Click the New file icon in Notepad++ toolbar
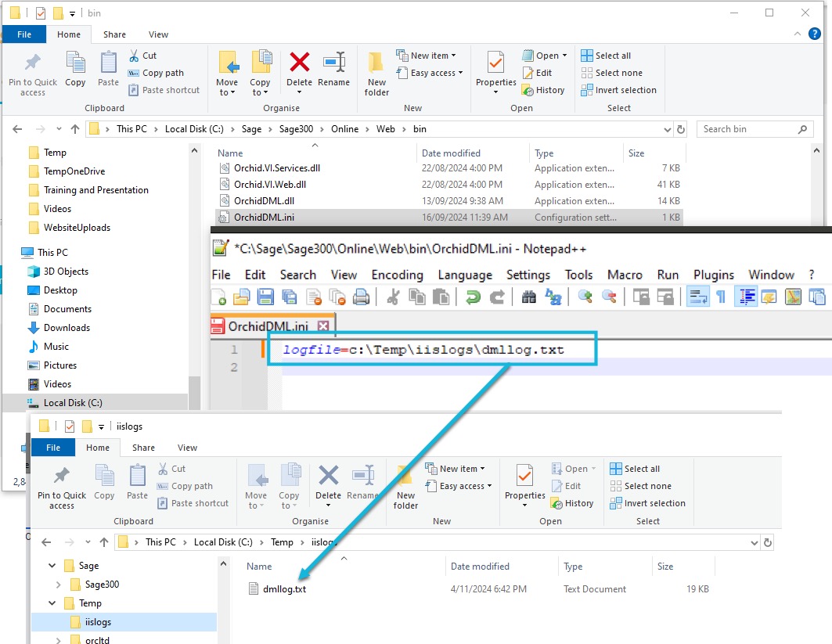 tap(218, 297)
